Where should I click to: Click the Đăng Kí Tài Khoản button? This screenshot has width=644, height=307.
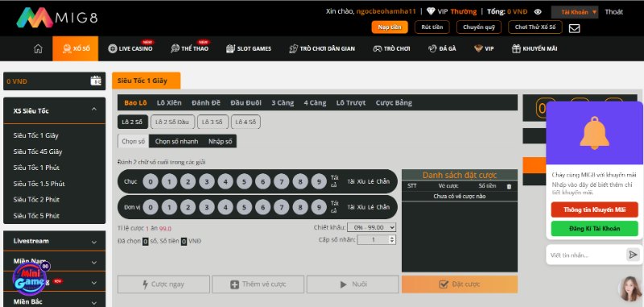coord(594,229)
